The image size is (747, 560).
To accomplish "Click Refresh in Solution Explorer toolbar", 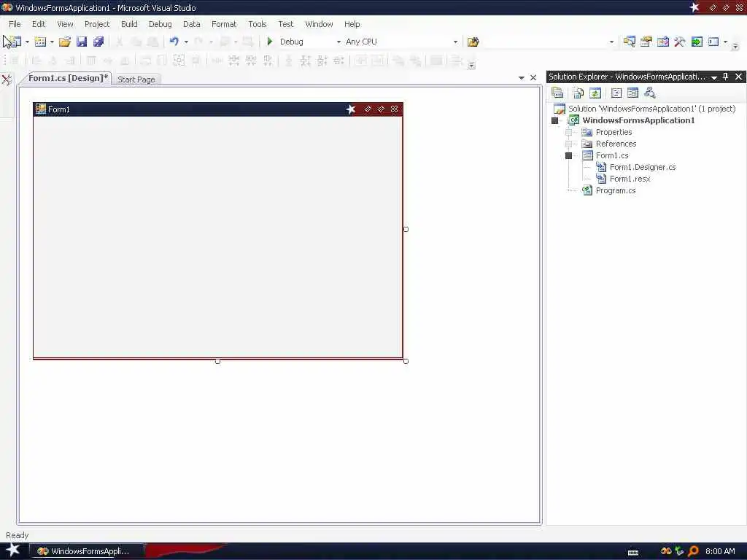I will [595, 93].
